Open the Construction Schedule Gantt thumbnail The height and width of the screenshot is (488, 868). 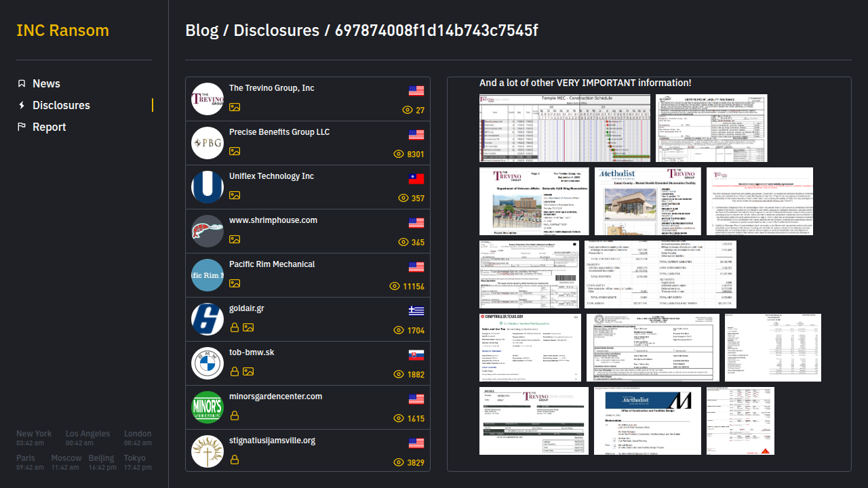564,128
